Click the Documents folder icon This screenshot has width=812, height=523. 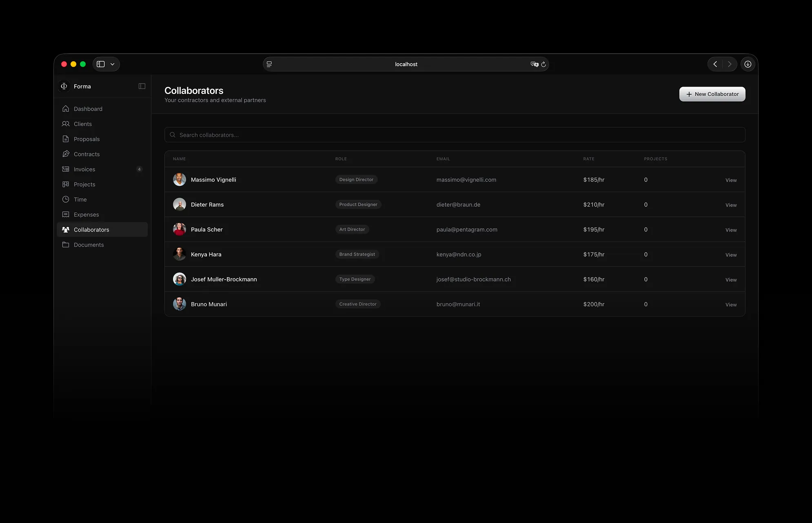(66, 245)
